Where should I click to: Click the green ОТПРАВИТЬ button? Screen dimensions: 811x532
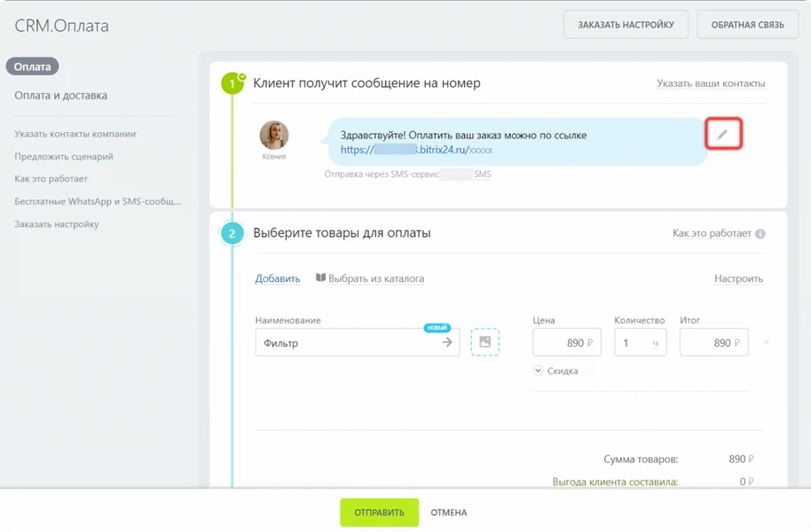379,512
